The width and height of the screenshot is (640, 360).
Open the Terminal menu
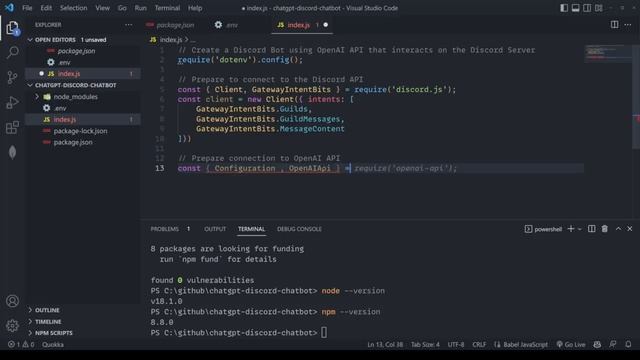coord(167,8)
